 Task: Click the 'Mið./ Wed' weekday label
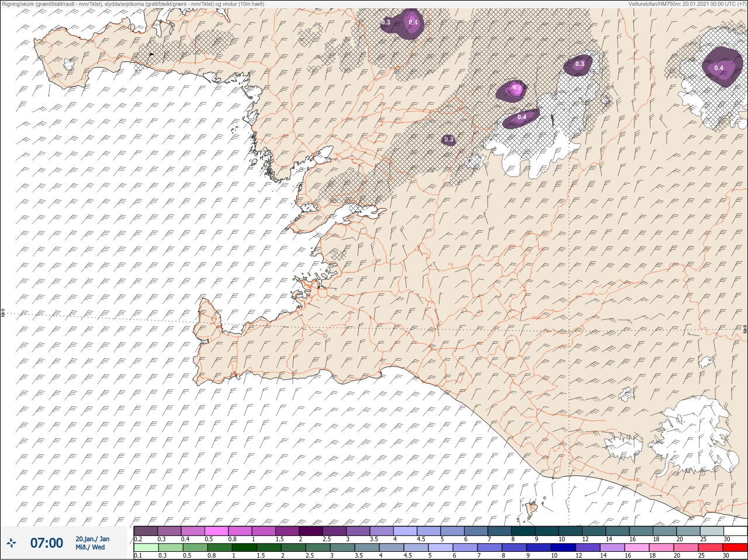click(90, 547)
